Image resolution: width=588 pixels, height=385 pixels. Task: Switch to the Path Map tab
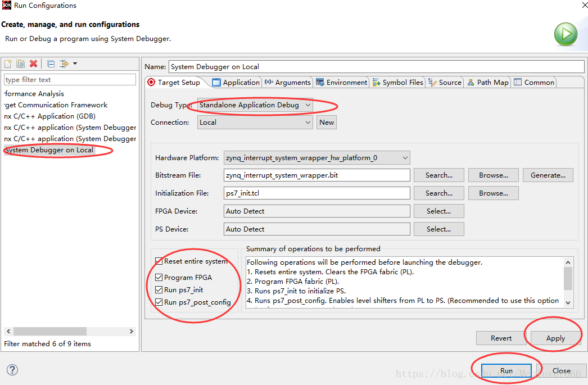click(488, 82)
